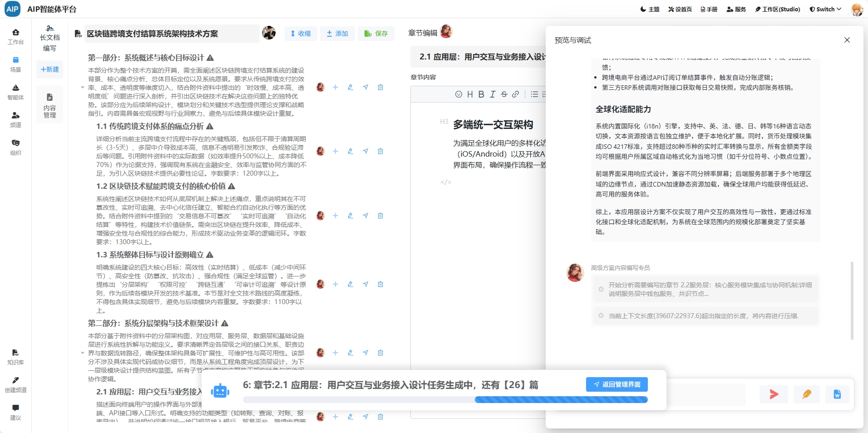Click the document title input field
The height and width of the screenshot is (433, 868).
tap(172, 34)
